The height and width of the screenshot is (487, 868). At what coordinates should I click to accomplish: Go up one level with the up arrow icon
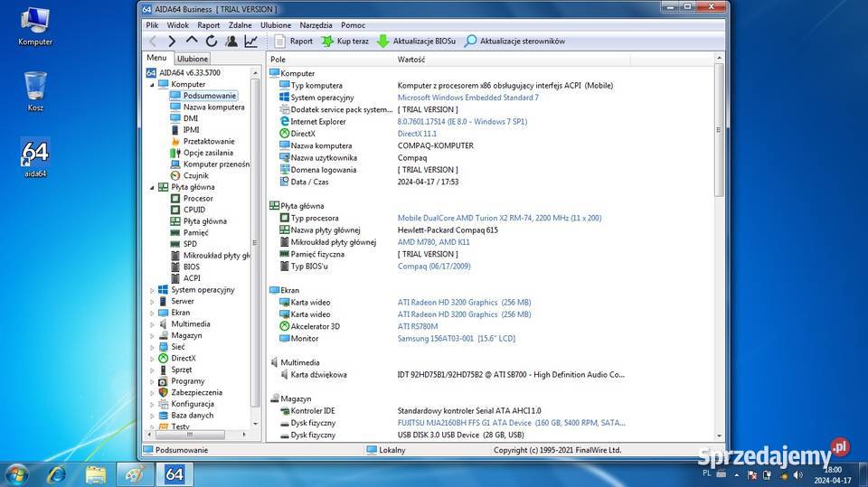click(x=192, y=41)
